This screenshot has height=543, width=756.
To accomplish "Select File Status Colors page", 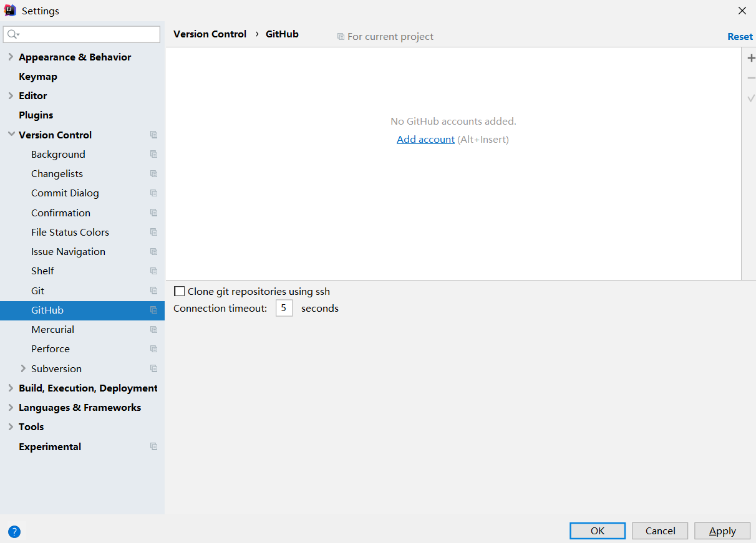I will pyautogui.click(x=70, y=232).
